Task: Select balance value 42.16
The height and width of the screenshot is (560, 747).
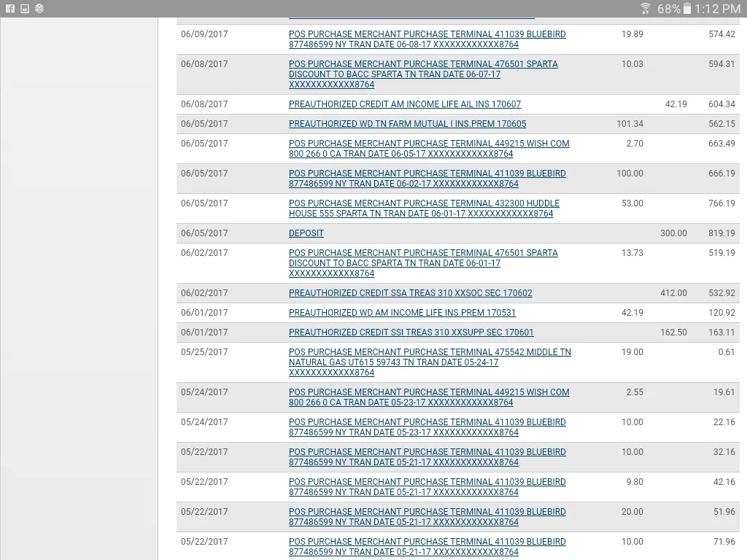Action: pos(724,482)
